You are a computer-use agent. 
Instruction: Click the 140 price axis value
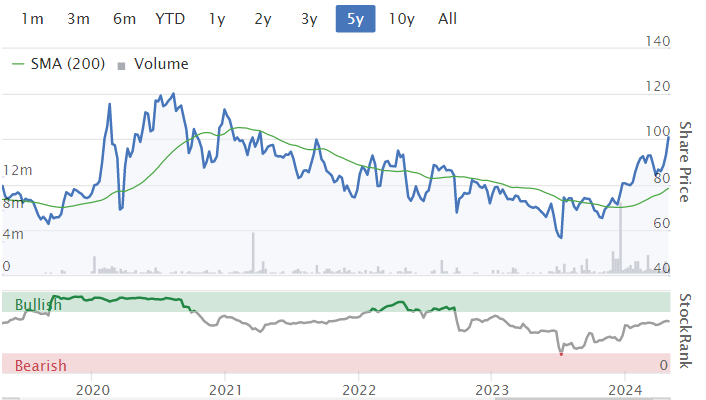point(658,41)
